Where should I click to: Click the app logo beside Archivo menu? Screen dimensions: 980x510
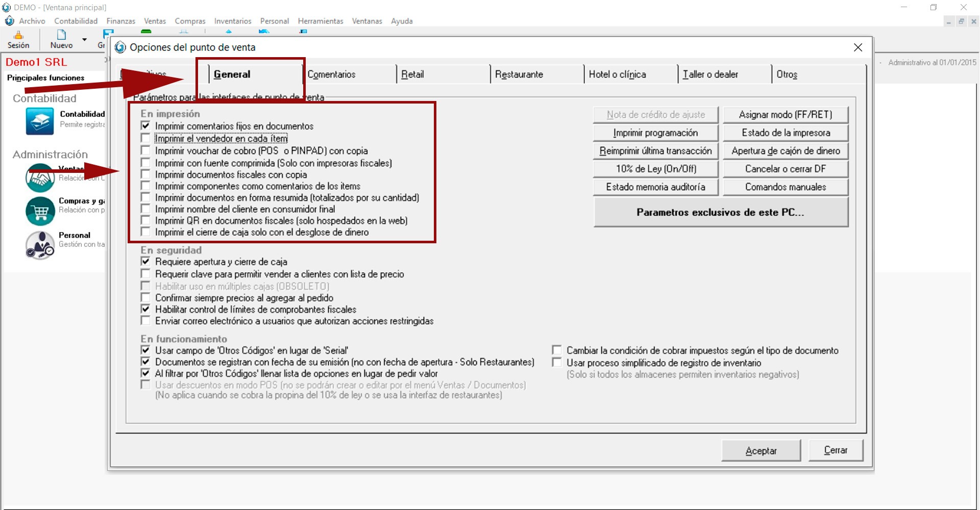click(x=10, y=21)
